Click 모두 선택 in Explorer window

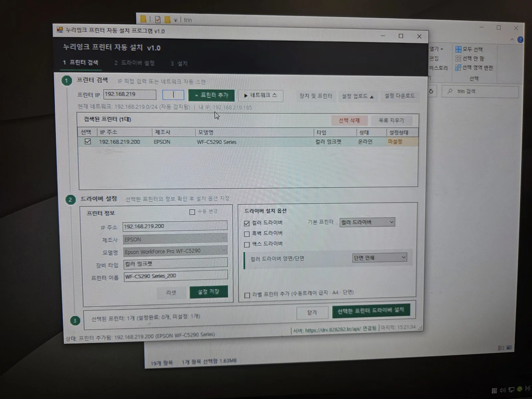coord(469,49)
